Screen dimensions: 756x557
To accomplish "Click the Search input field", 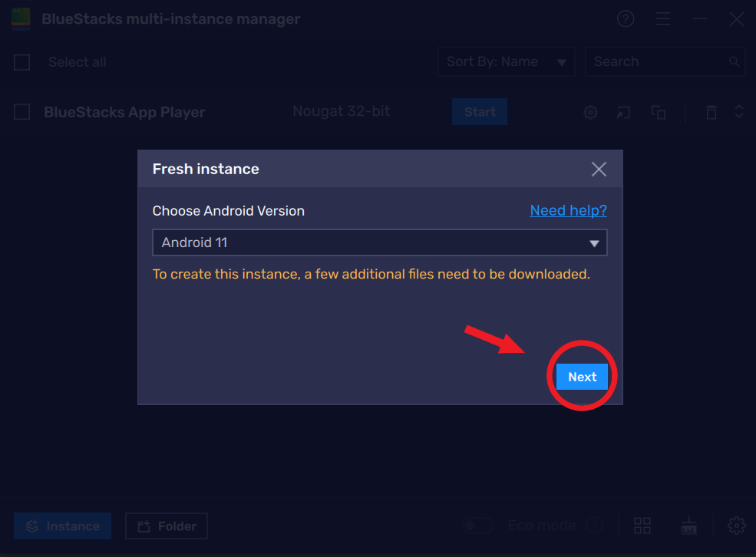I will click(665, 61).
